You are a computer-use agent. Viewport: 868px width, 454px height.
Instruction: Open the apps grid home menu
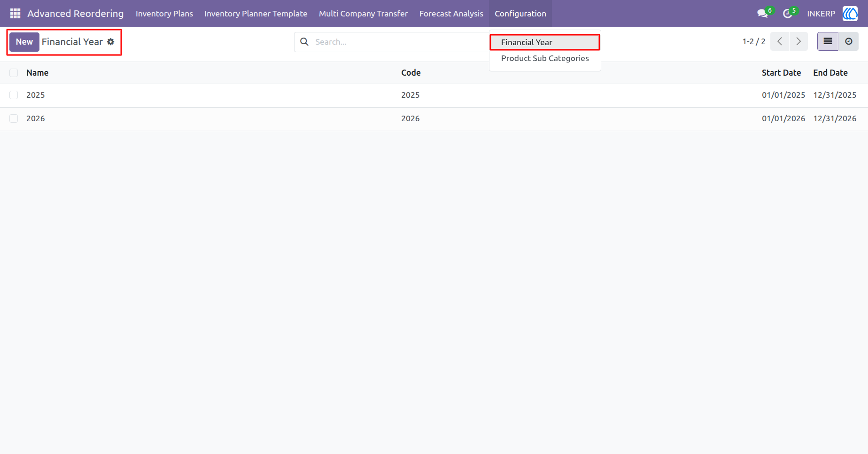click(x=15, y=14)
